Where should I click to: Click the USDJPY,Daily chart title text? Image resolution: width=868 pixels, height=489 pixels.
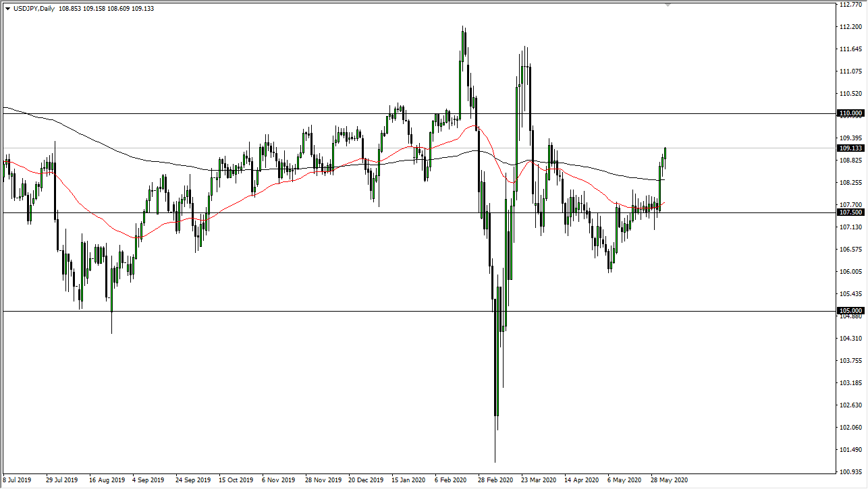[35, 9]
